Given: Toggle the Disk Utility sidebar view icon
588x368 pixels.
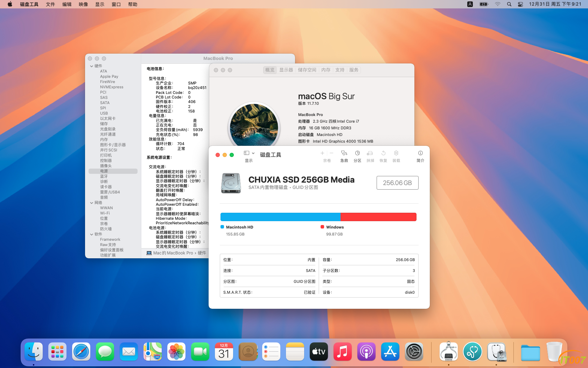Looking at the screenshot, I should click(x=246, y=153).
